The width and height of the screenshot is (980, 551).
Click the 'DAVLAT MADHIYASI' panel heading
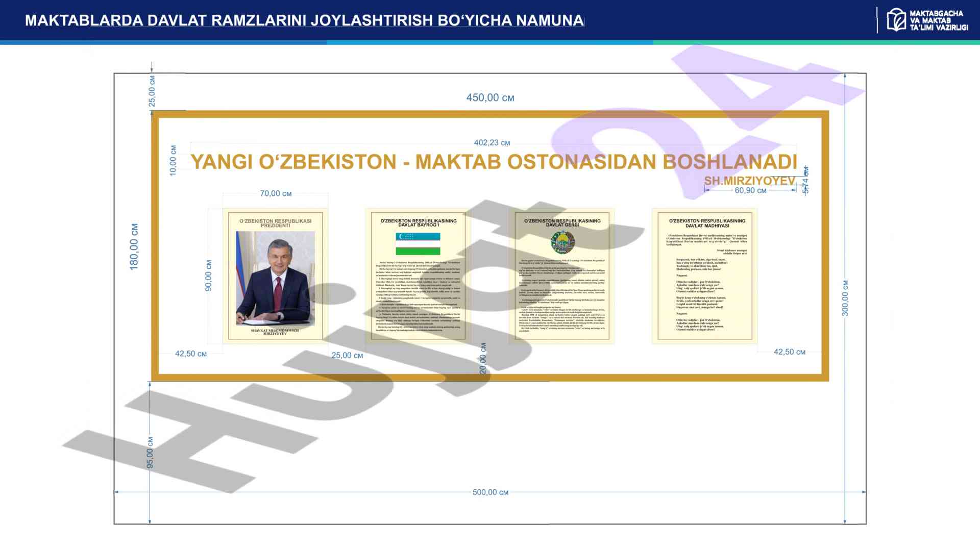707,223
